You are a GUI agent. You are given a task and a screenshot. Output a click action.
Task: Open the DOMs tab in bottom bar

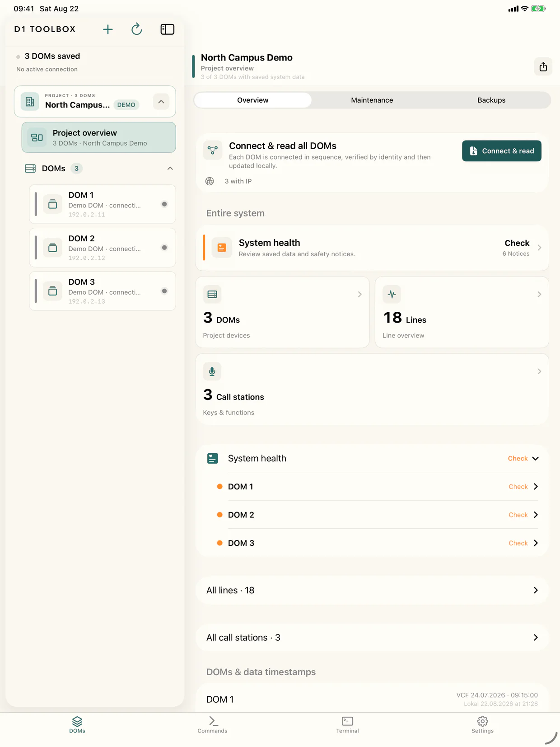[x=77, y=724]
